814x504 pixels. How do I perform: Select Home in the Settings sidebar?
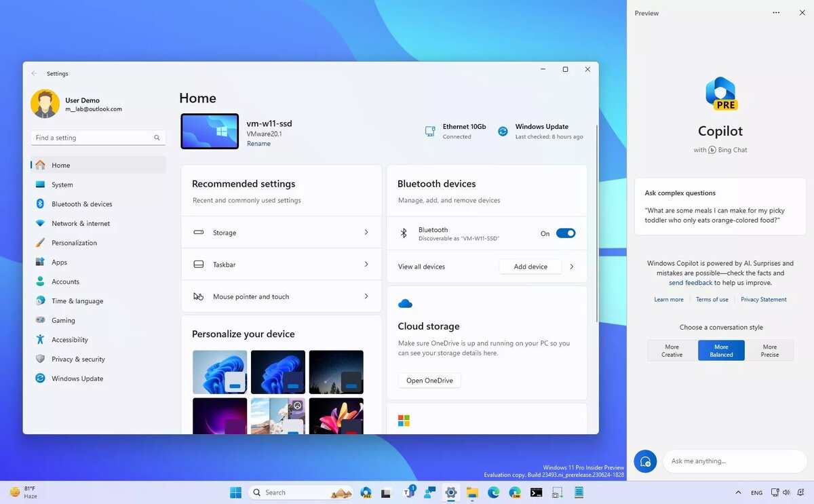[60, 165]
